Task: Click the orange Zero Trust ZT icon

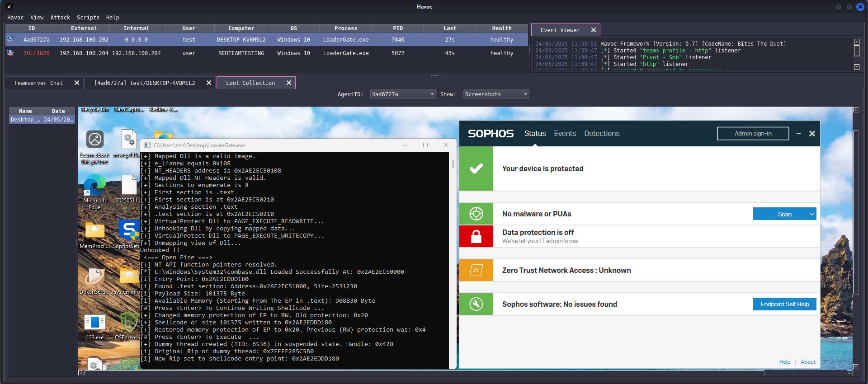Action: [476, 270]
